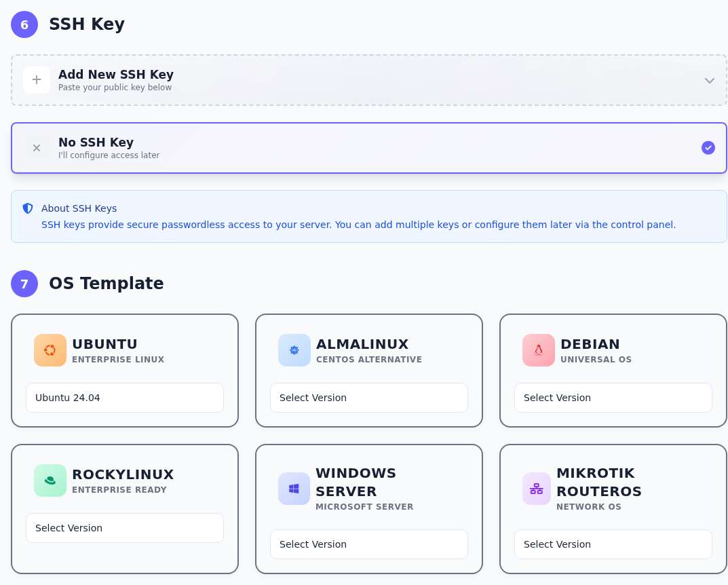Click the plus icon for Add New SSH Key

point(37,80)
